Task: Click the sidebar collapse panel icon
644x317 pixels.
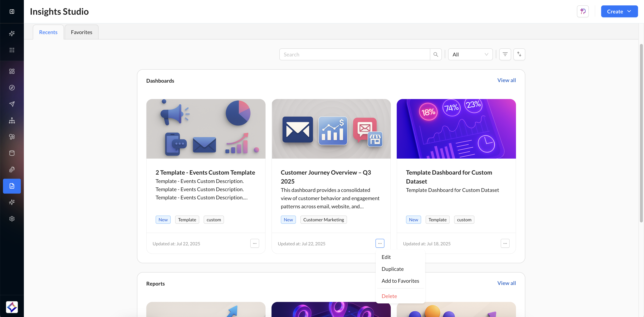Action: click(12, 12)
